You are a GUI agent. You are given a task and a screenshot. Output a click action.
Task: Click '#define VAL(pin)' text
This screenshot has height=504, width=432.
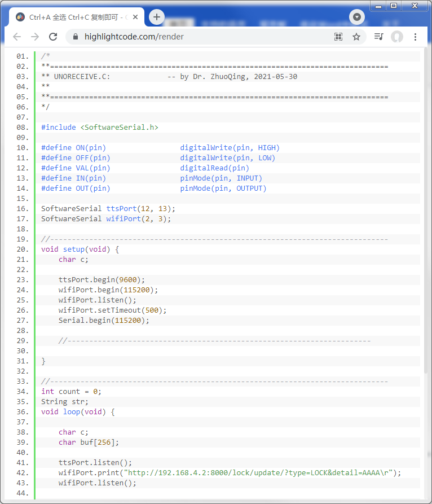click(x=76, y=168)
